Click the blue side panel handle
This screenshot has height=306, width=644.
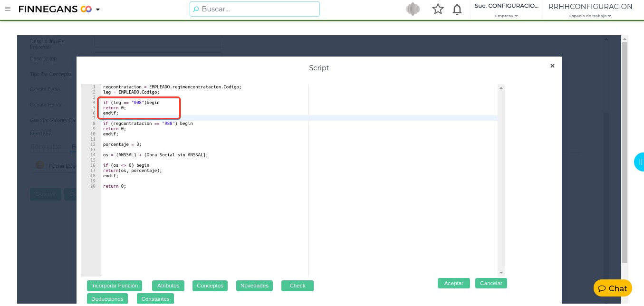(640, 162)
